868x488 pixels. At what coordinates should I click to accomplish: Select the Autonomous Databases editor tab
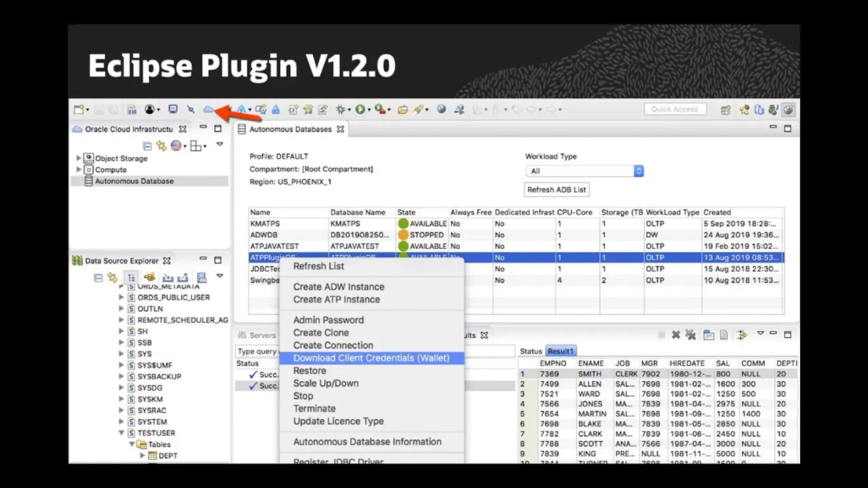(290, 129)
